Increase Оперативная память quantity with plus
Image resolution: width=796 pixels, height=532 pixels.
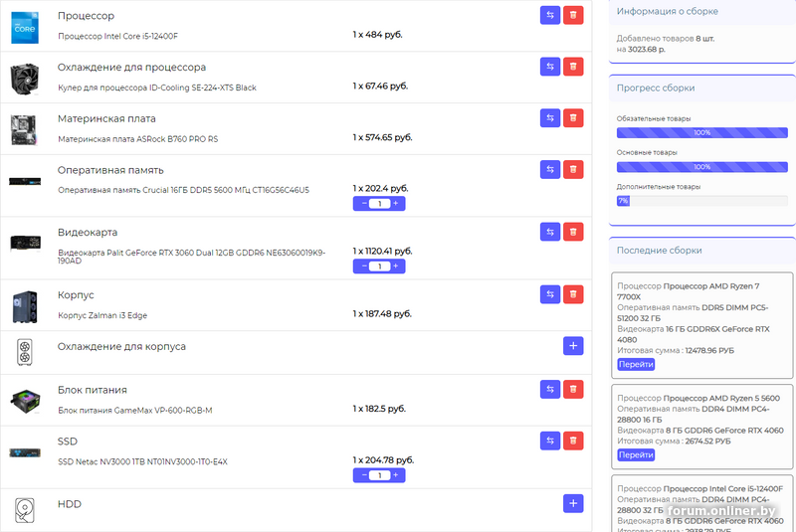pos(396,203)
